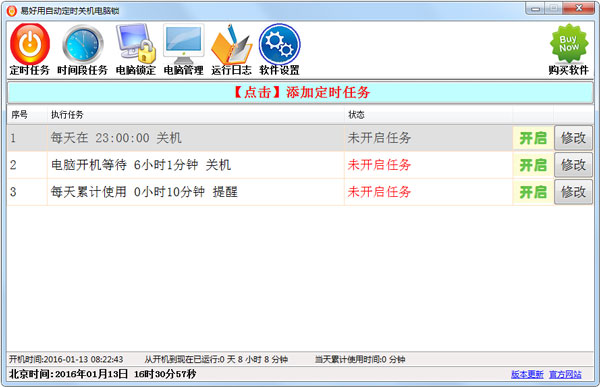600x387 pixels.
Task: Click the Buy Now 购买软件 badge
Action: [x=568, y=49]
